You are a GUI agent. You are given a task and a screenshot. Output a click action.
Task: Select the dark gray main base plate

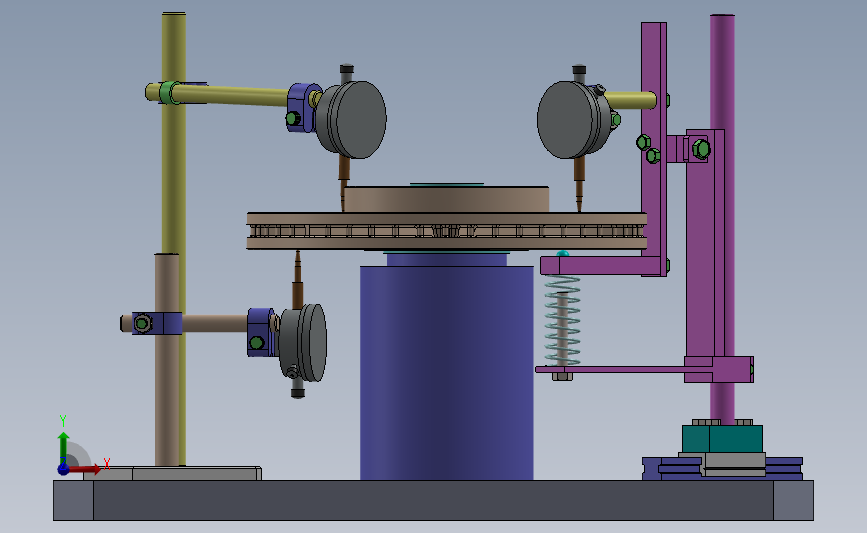pos(433,500)
